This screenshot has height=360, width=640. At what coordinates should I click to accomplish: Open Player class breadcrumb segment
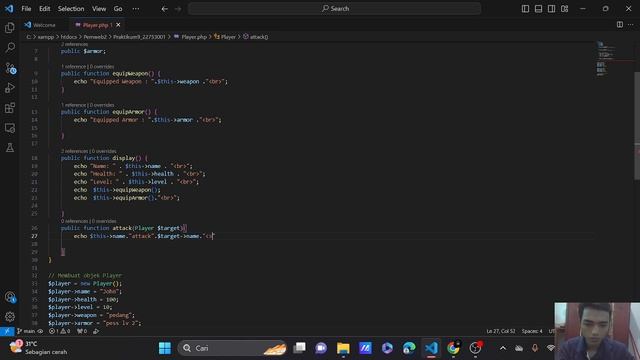(x=225, y=37)
